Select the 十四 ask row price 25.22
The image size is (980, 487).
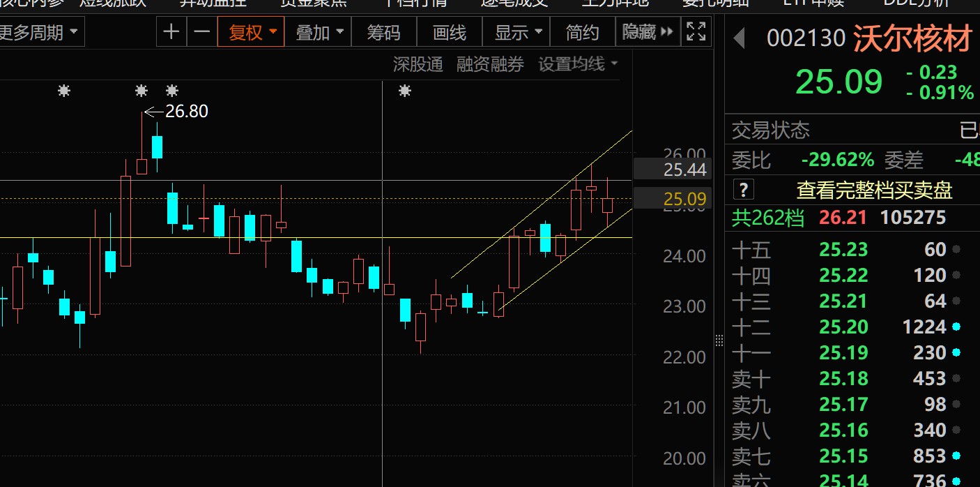click(843, 275)
